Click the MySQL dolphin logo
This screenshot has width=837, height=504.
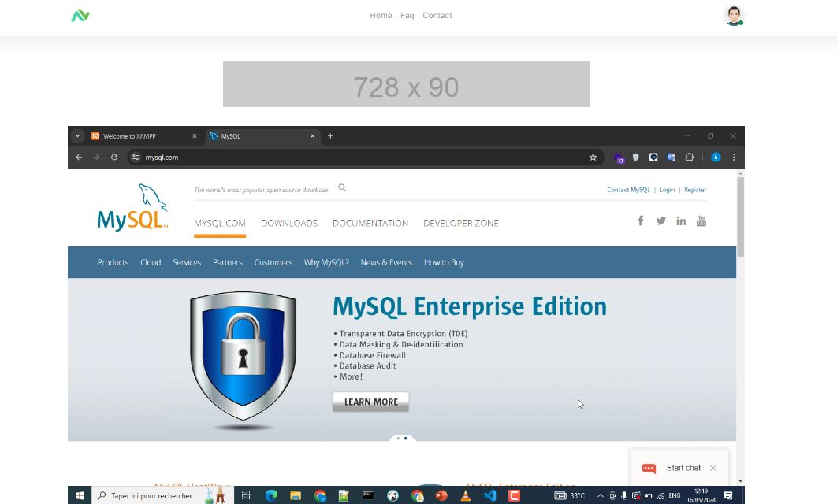[x=132, y=207]
